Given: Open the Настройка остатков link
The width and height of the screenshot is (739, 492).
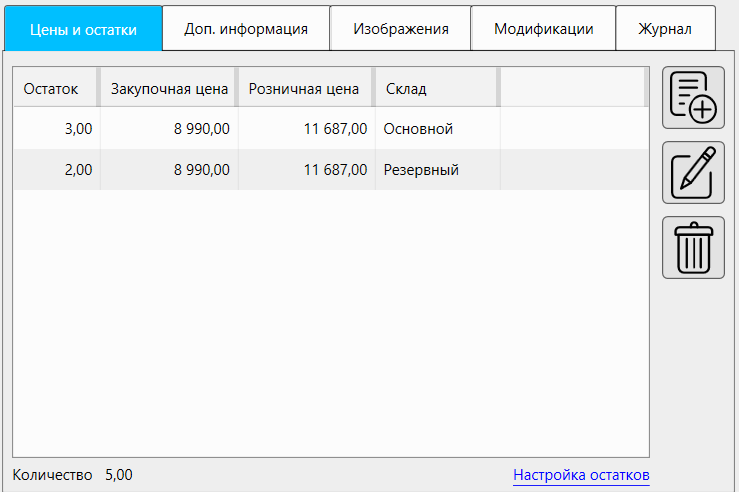Looking at the screenshot, I should point(581,474).
